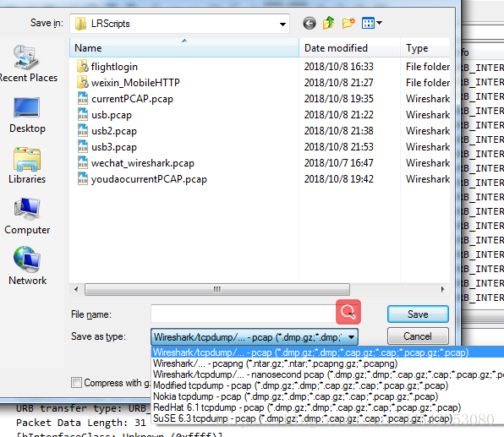Click the scroll right arrow

[x=442, y=289]
